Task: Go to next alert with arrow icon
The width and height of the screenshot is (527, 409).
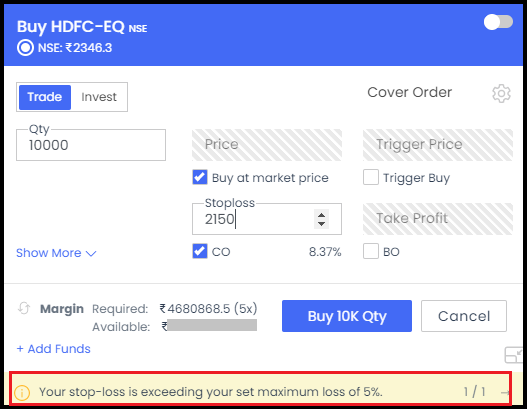Action: click(505, 392)
